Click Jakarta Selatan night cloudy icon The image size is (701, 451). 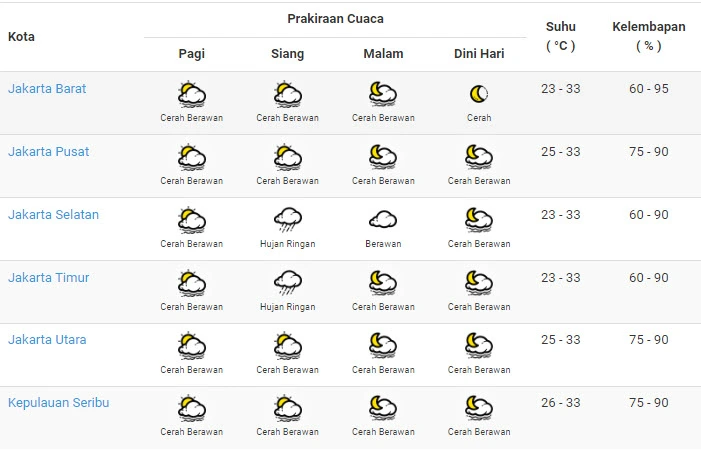pyautogui.click(x=383, y=220)
